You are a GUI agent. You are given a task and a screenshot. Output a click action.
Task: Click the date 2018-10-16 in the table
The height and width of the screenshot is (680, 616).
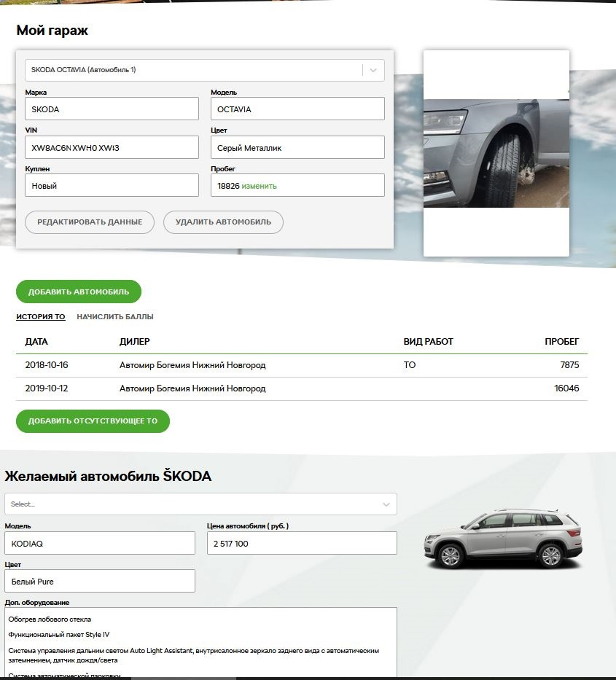47,365
